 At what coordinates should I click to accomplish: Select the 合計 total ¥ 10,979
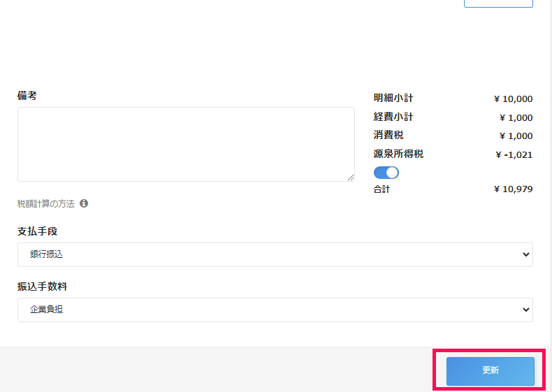(514, 189)
